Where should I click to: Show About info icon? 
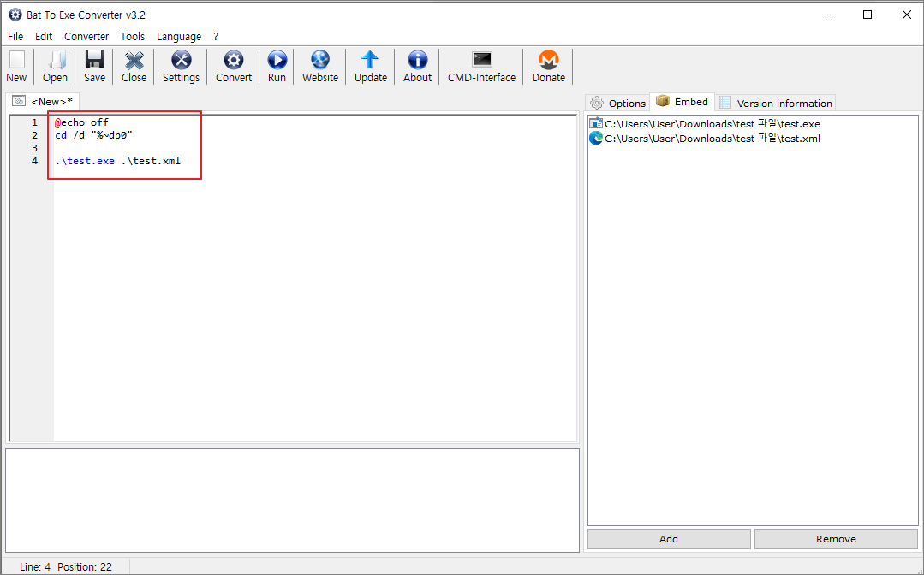tap(417, 60)
